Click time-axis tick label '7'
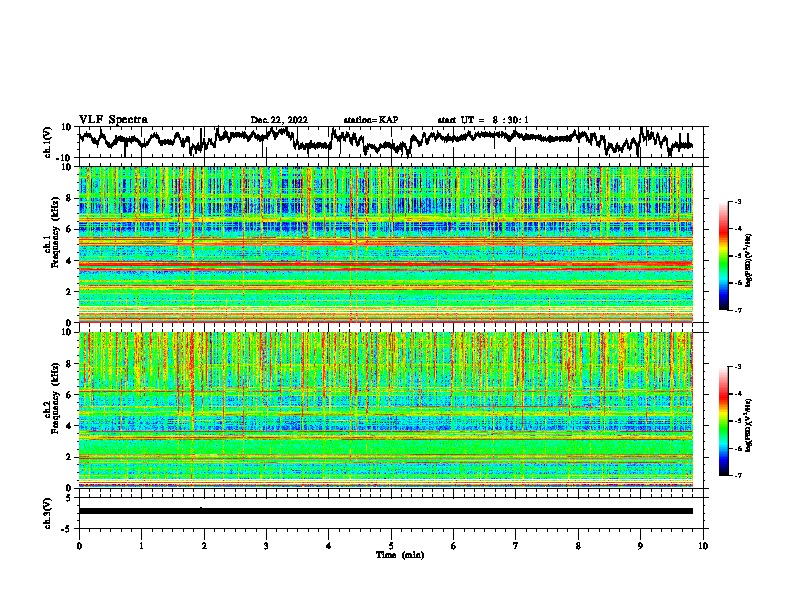Viewport: 792px width, 612px height. 516,546
